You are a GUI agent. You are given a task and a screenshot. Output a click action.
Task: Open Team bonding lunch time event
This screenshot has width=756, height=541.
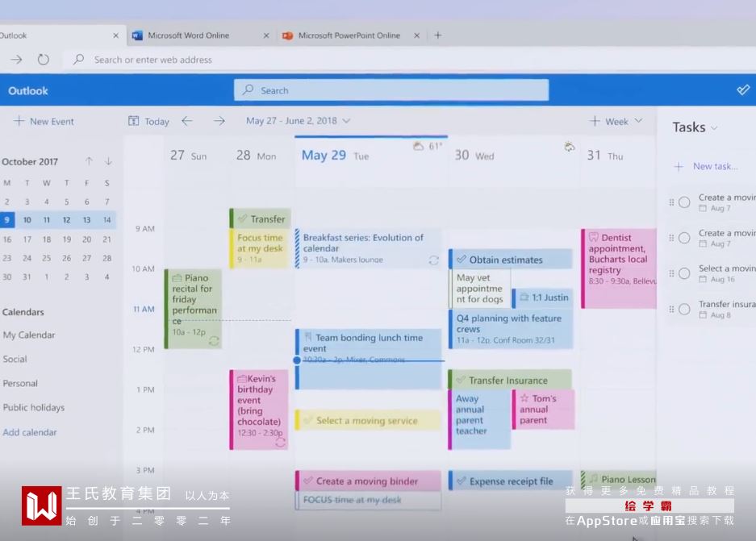tap(369, 359)
